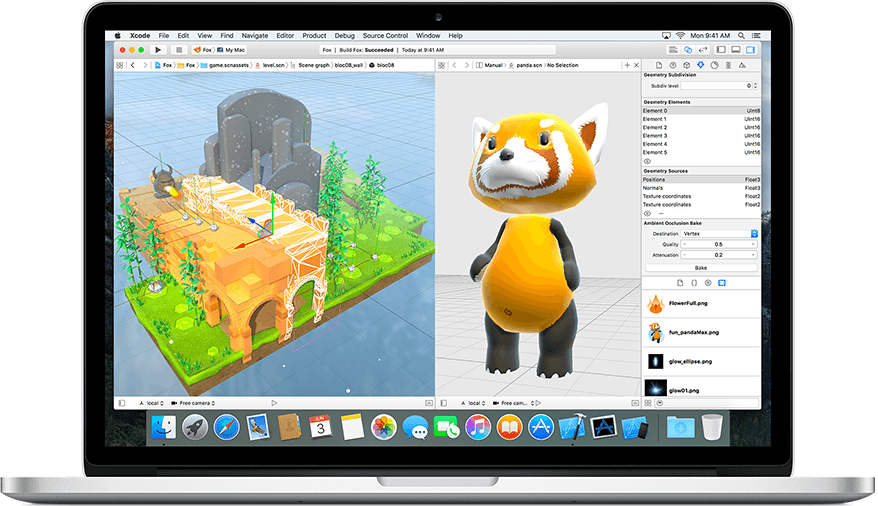Open the File menu
Viewport: 878px width, 506px height.
click(x=164, y=35)
